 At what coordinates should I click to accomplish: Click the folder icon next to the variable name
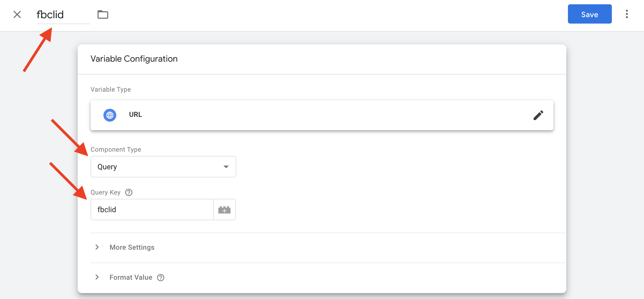103,14
